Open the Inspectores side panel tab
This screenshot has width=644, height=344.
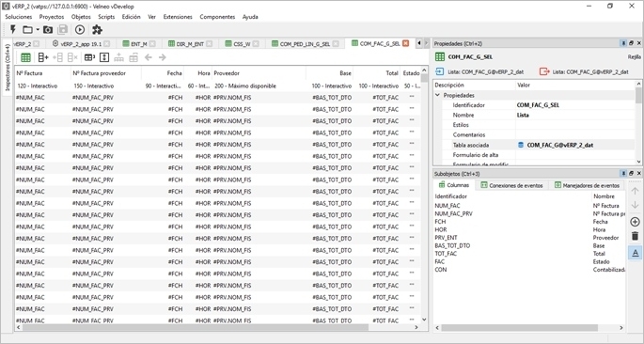pos(7,68)
